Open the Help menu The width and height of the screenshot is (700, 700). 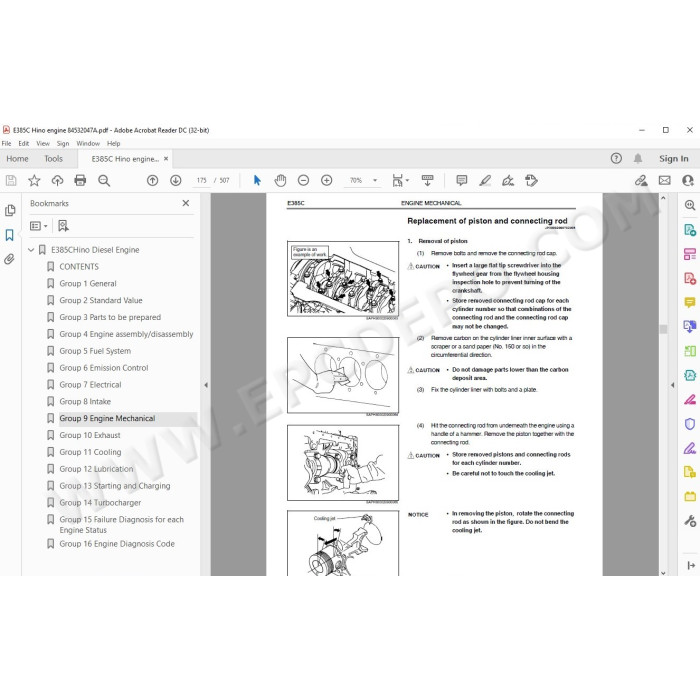point(113,143)
